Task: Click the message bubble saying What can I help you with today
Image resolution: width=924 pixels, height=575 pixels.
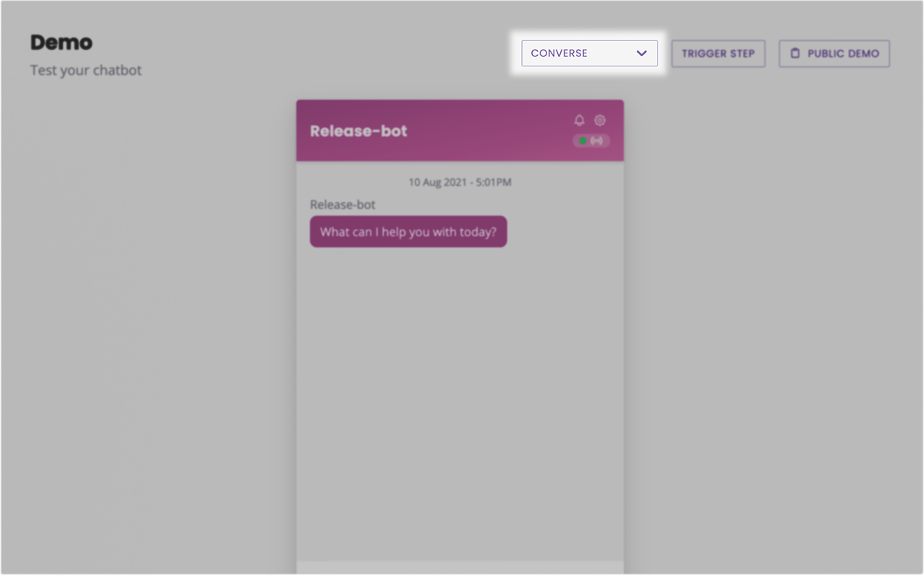Action: click(408, 232)
